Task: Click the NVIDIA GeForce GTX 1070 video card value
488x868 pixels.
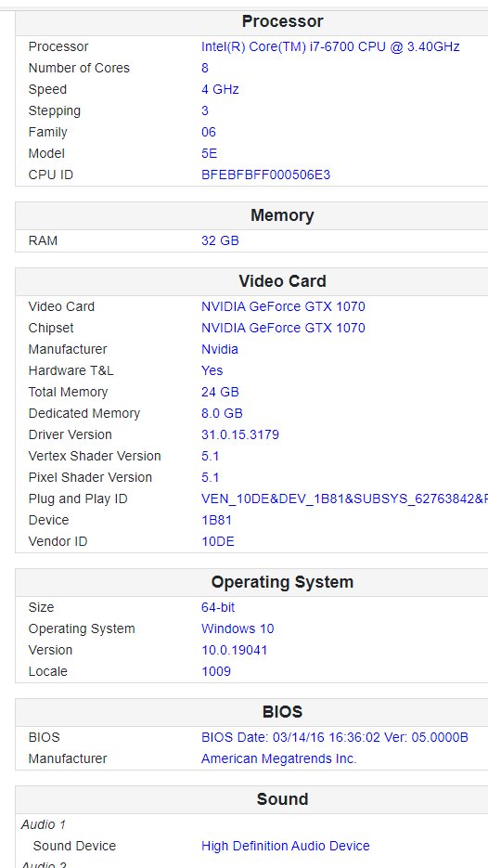Action: coord(283,306)
